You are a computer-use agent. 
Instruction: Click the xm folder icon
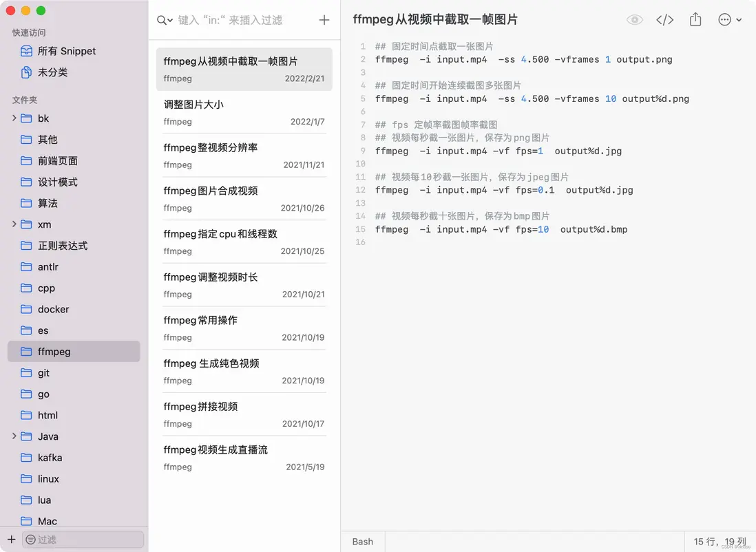[x=27, y=224]
